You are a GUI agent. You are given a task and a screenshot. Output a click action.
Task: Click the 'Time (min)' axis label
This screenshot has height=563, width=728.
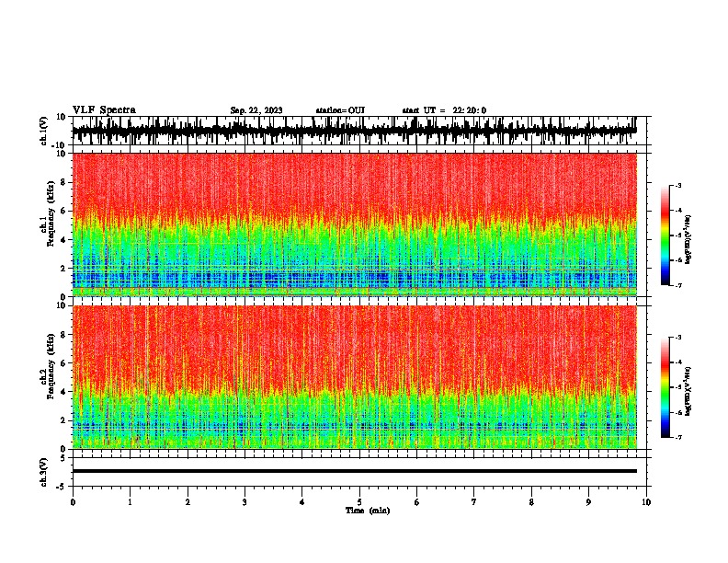368,511
